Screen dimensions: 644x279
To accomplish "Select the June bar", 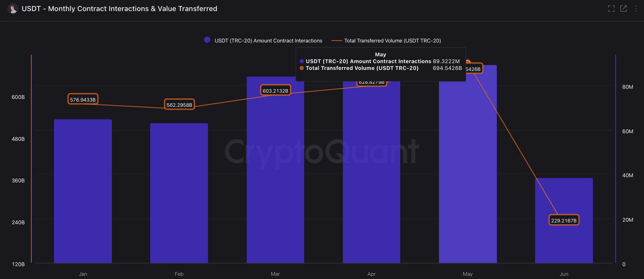I will point(564,243).
